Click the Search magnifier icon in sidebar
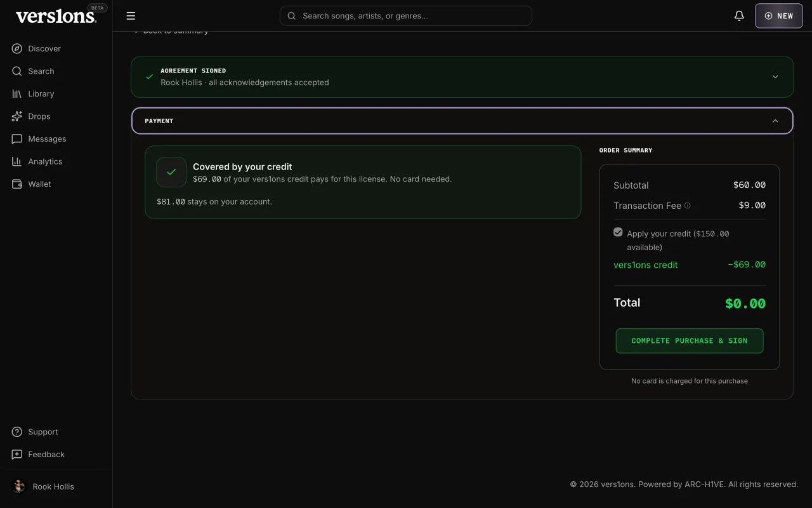The image size is (812, 508). pos(17,71)
